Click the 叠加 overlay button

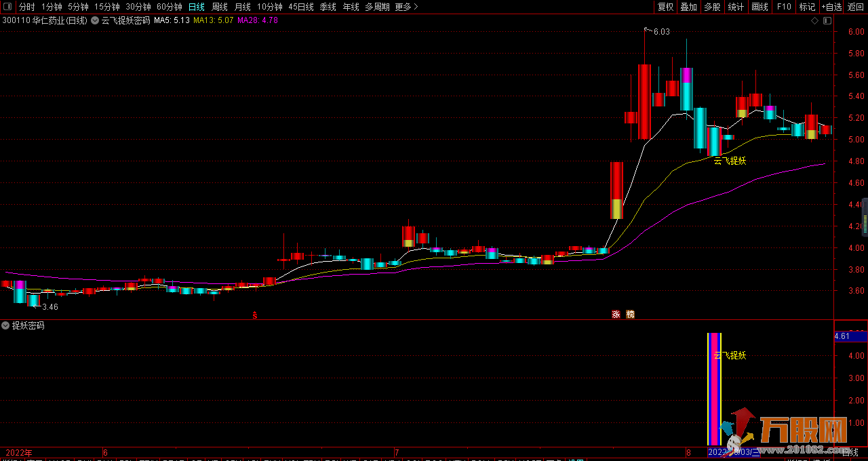[688, 7]
